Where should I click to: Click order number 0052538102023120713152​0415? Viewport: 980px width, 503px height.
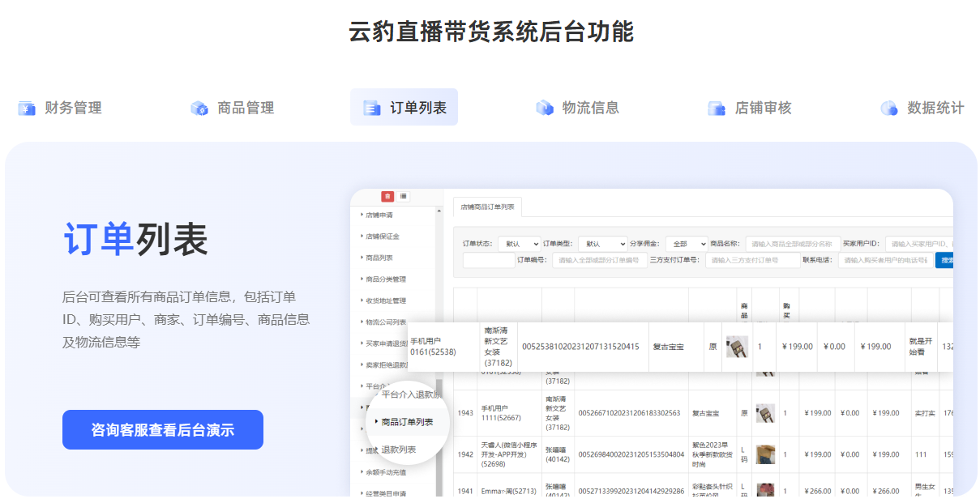coord(580,347)
